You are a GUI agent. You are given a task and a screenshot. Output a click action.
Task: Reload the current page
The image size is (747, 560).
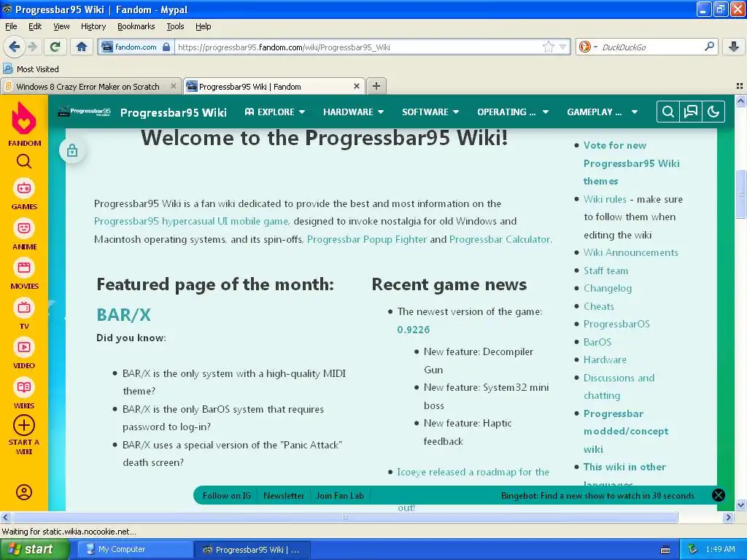coord(55,47)
